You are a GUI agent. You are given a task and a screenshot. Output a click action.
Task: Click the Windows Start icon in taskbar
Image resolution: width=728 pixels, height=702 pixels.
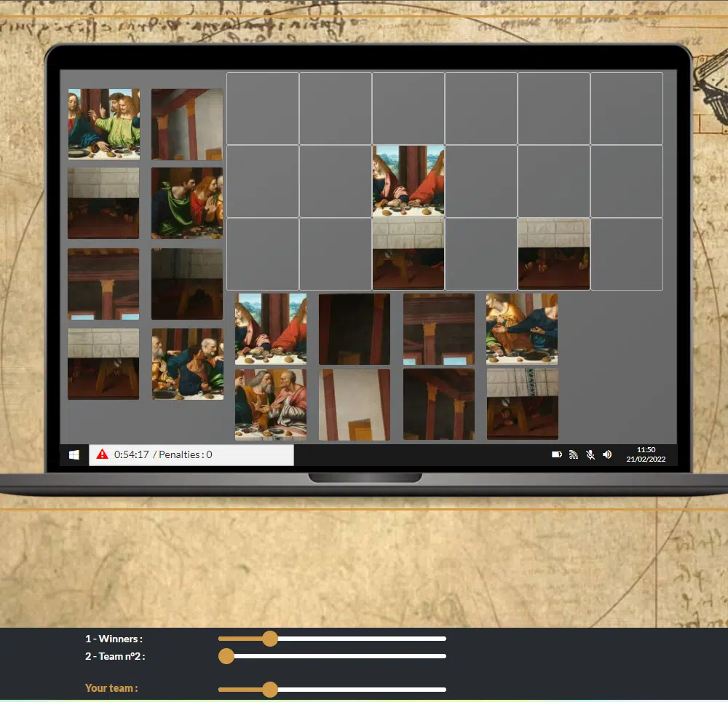74,455
